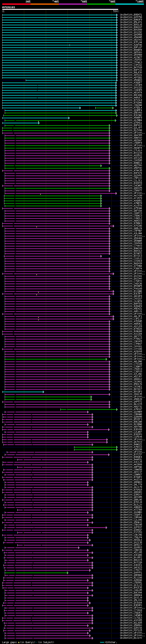This screenshot has height=644, width=146.
Task: Click label UniRef100_A5B1D8
Action: pyautogui.click(x=131, y=450)
